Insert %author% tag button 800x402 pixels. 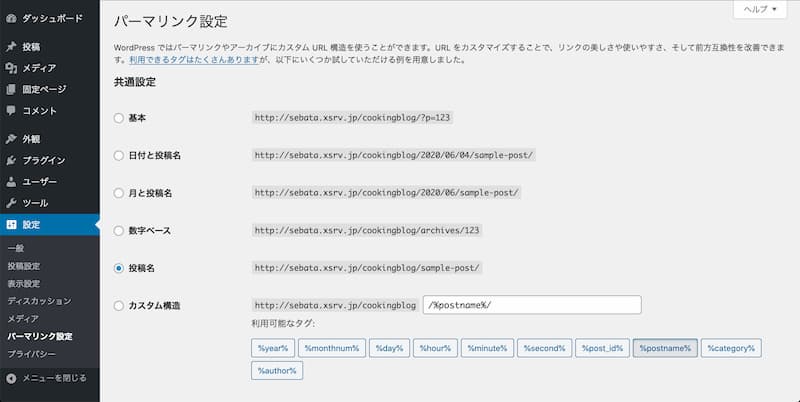click(x=277, y=371)
